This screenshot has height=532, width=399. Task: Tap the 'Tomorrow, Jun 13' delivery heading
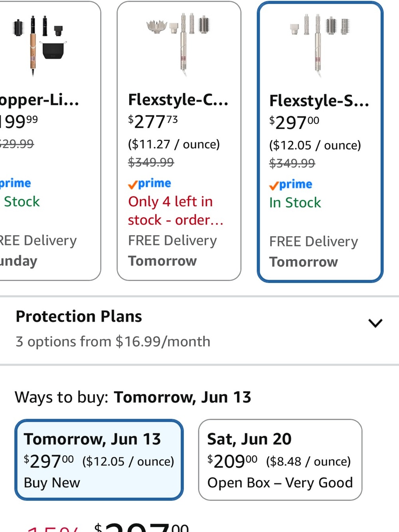[92, 439]
